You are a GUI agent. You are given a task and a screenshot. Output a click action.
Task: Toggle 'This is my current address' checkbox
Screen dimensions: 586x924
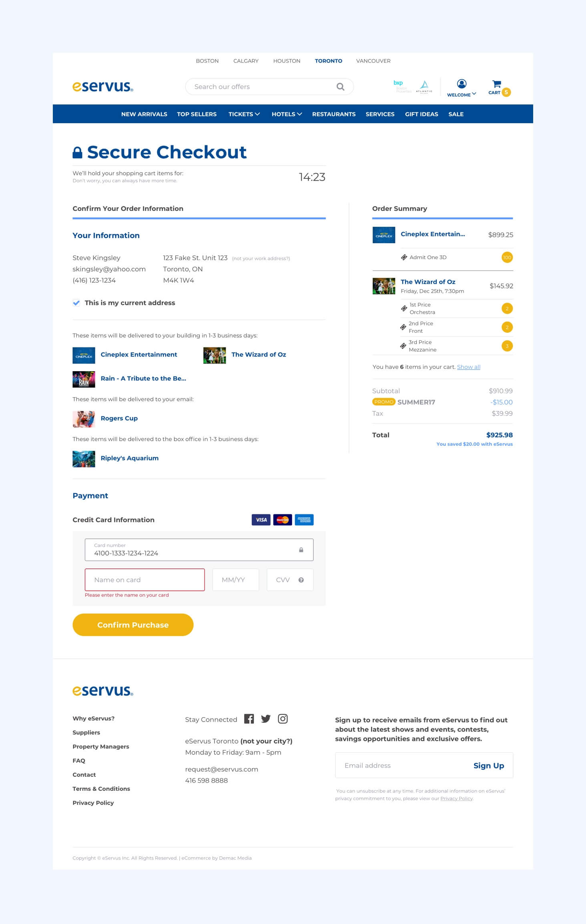pos(76,303)
